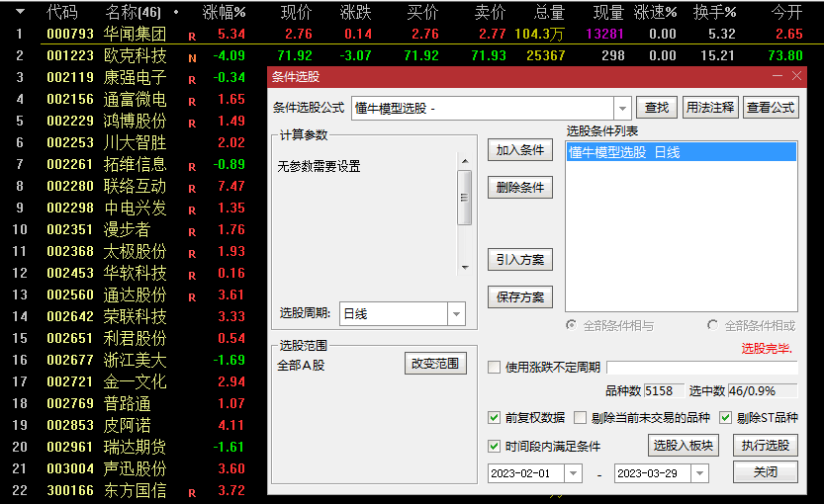Image resolution: width=824 pixels, height=504 pixels.
Task: Click the parameter panel scroll-up arrow
Action: 465,161
